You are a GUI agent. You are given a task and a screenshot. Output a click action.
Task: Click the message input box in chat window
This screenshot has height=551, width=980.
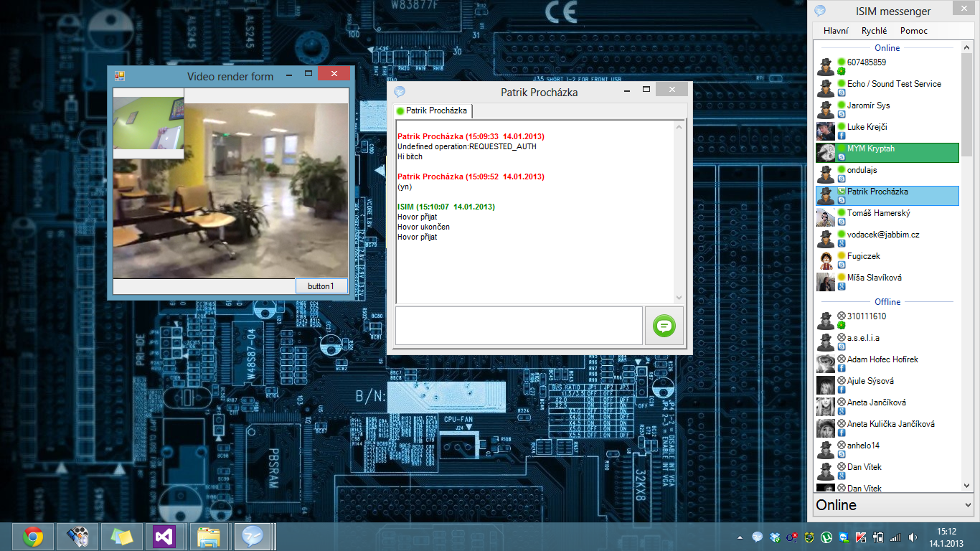coord(519,326)
